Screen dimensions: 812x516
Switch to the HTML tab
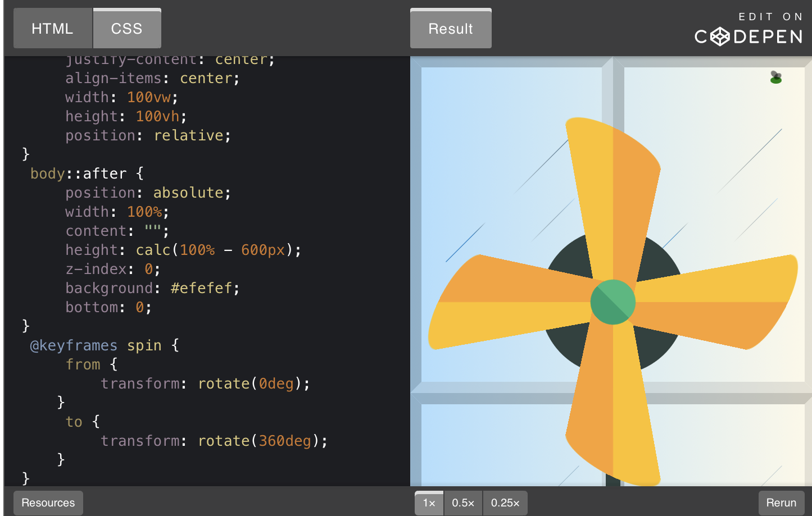click(52, 28)
